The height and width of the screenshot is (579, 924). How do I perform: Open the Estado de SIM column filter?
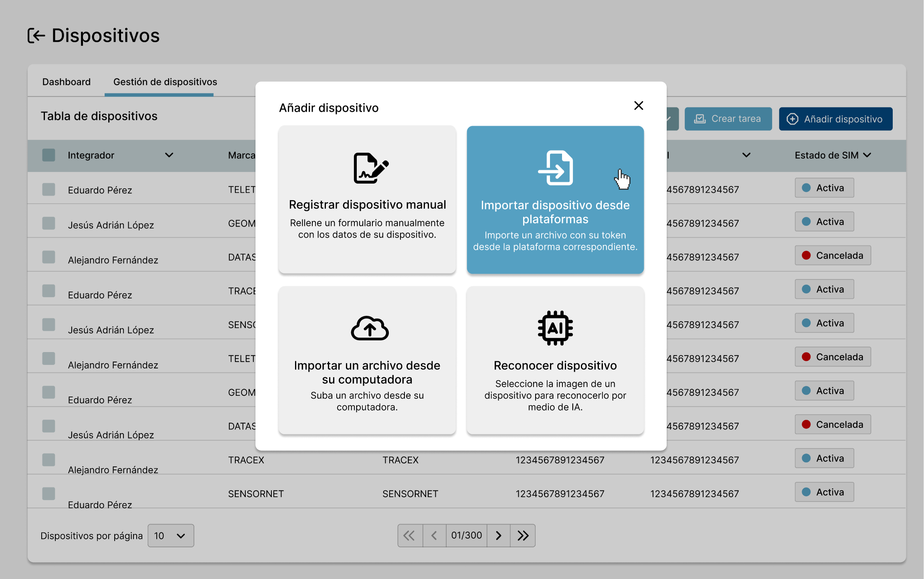point(867,155)
